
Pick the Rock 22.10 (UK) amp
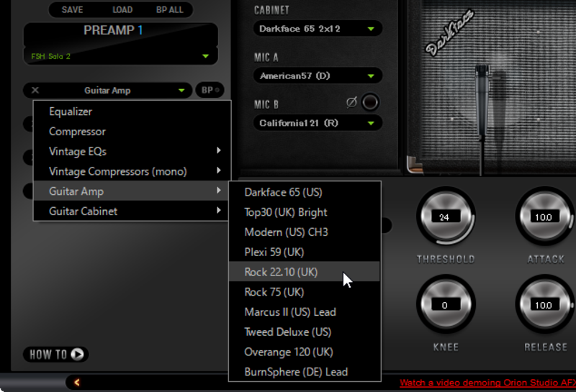tap(305, 272)
